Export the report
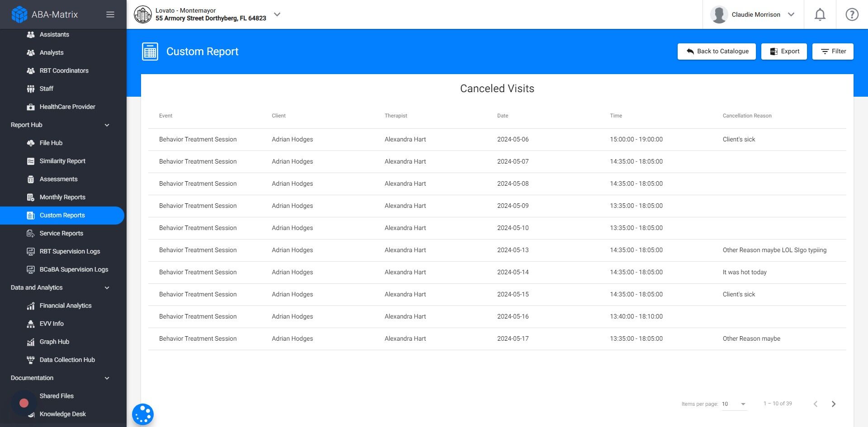 [x=784, y=52]
